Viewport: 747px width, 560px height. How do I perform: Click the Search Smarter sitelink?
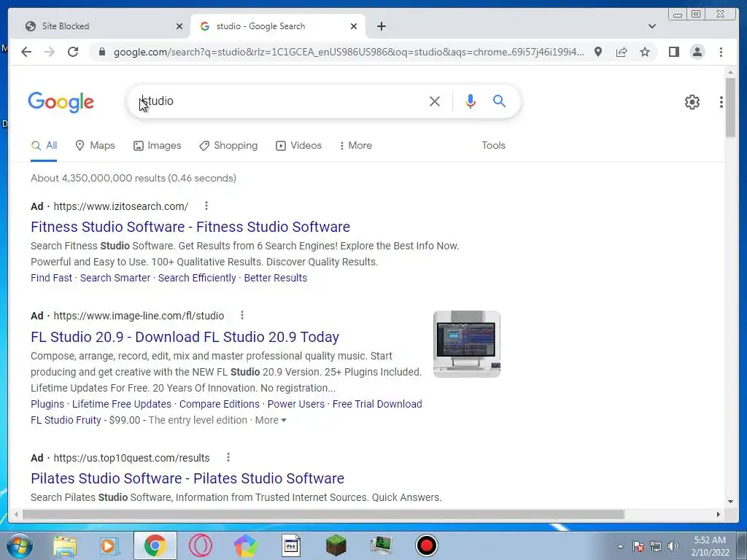[115, 278]
